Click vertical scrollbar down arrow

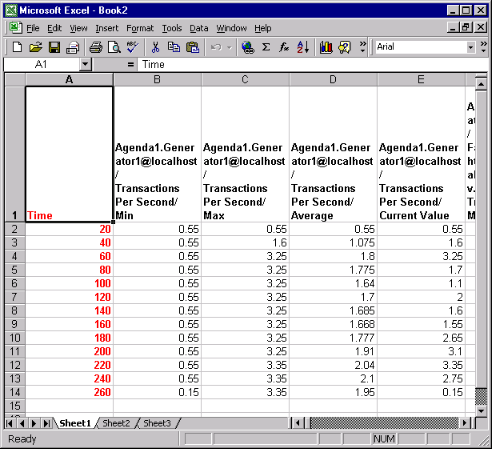[x=481, y=411]
